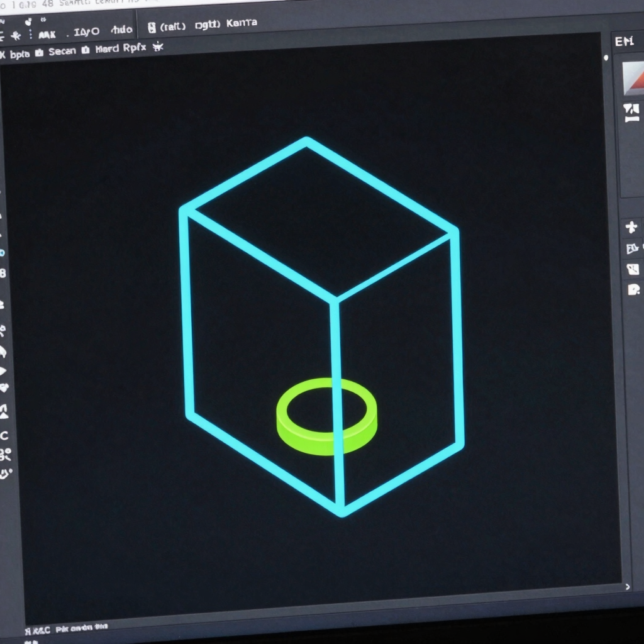The height and width of the screenshot is (644, 644).
Task: Click the triangle-with-bracket tool above "C"
Action: 4,411
